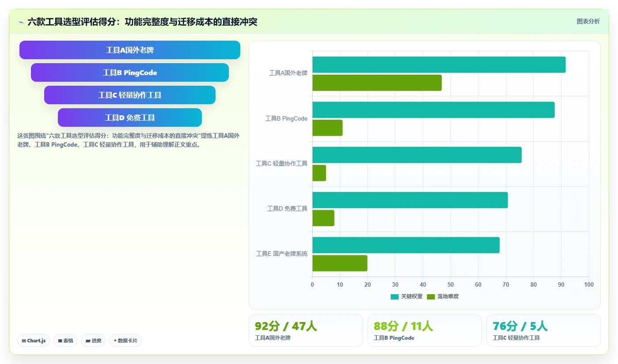Open the 88分 / 11人 data card
Screen dimensions: 618x364
pyautogui.click(x=425, y=330)
